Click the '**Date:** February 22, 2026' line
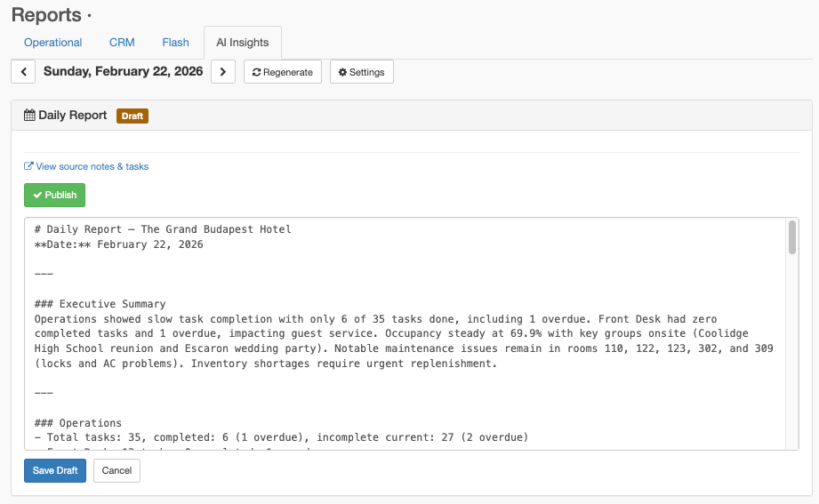The image size is (819, 504). click(118, 244)
